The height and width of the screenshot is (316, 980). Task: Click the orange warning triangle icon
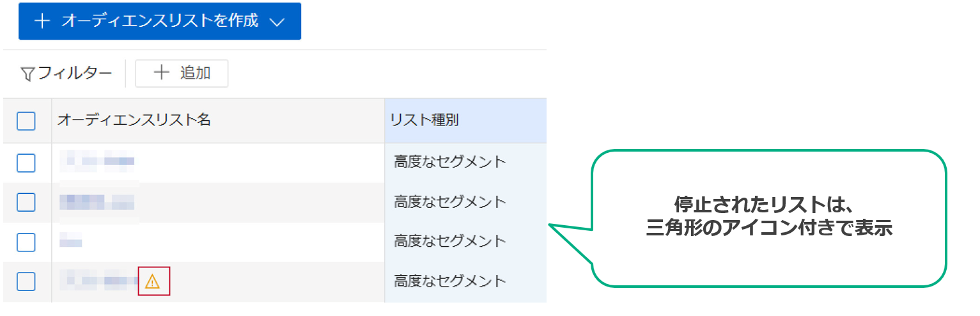(x=152, y=281)
